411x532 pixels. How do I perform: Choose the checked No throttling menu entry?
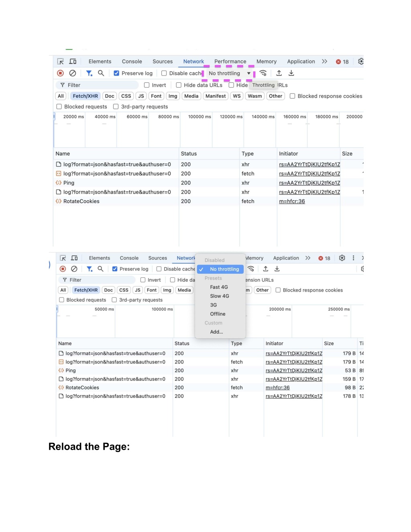click(220, 269)
